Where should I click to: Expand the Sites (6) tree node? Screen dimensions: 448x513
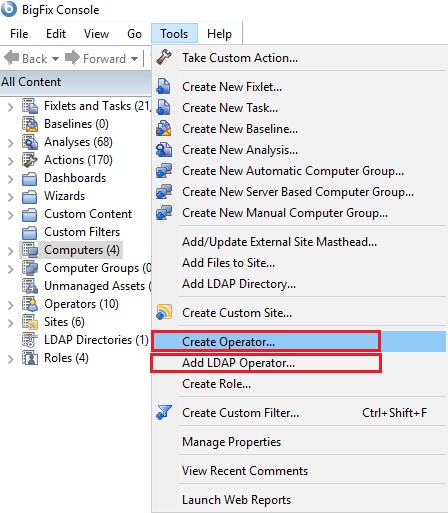[11, 323]
